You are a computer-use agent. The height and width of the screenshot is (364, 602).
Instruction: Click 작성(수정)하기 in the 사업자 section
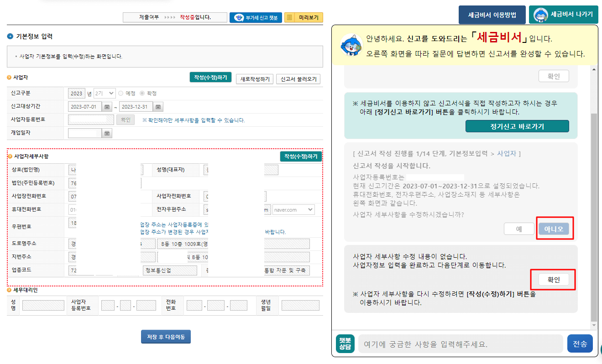click(210, 78)
